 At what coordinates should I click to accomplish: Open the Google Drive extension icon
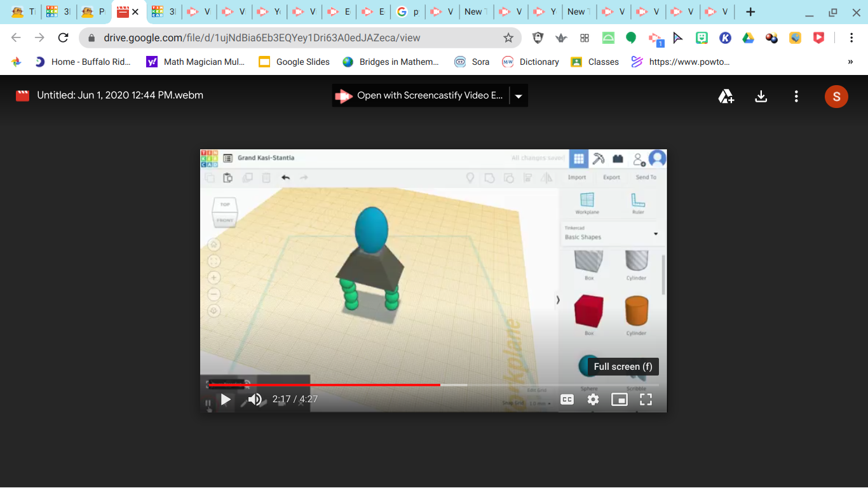coord(749,37)
